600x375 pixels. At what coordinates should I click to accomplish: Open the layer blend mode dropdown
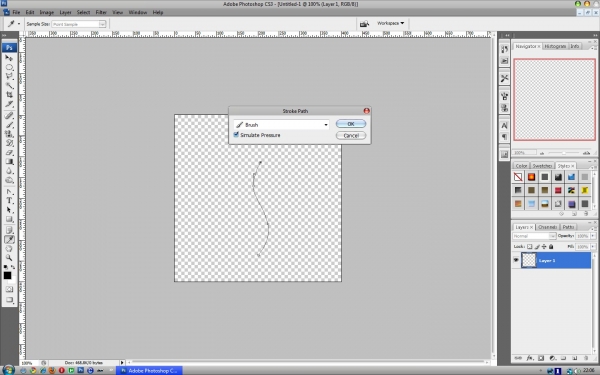[534, 236]
